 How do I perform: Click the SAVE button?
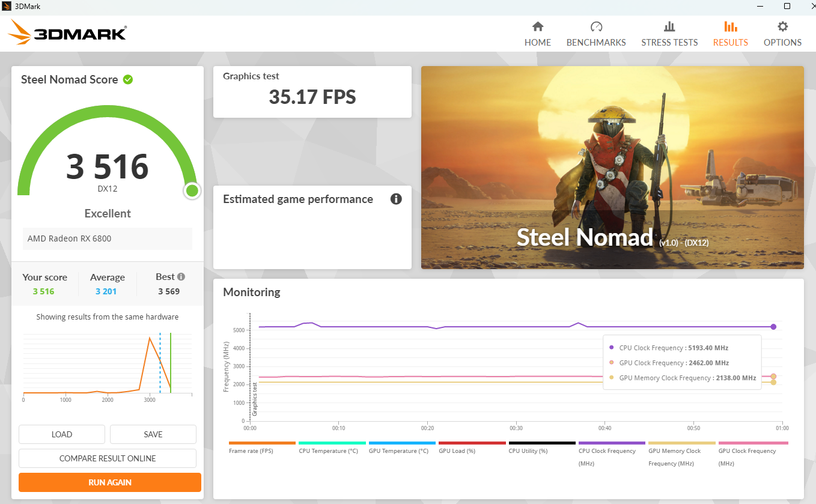[153, 434]
